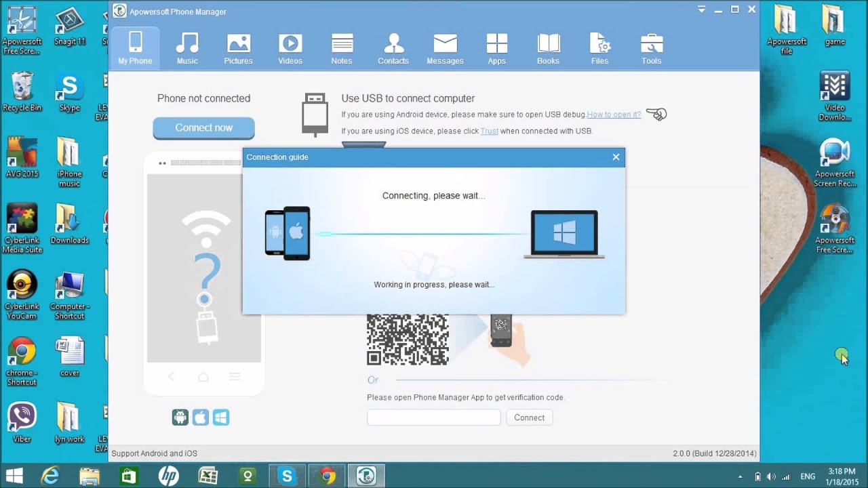Launch AVG 2015 from desktop
The width and height of the screenshot is (868, 488).
click(x=22, y=158)
